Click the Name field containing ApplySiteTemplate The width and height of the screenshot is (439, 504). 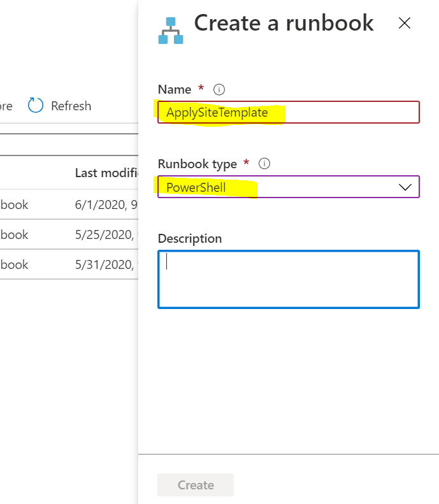click(288, 112)
